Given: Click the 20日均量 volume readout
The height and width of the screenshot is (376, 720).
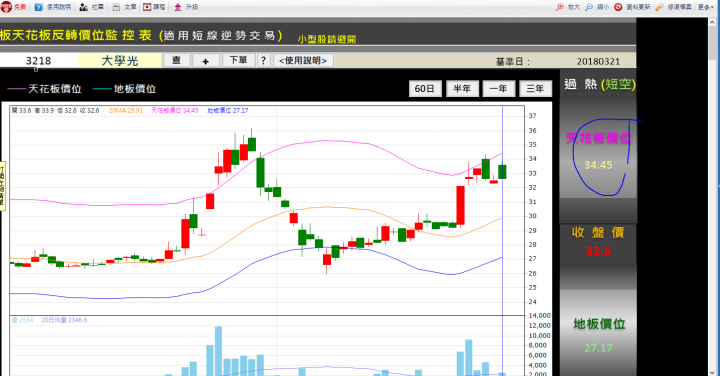Looking at the screenshot, I should coord(64,320).
